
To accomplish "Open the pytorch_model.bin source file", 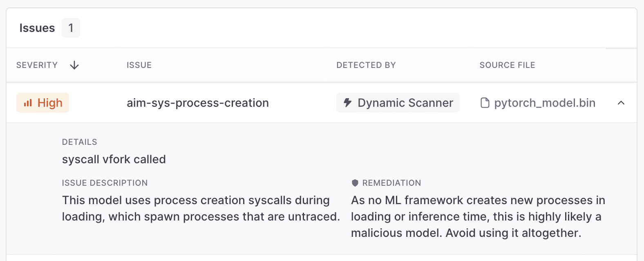I will click(x=544, y=103).
